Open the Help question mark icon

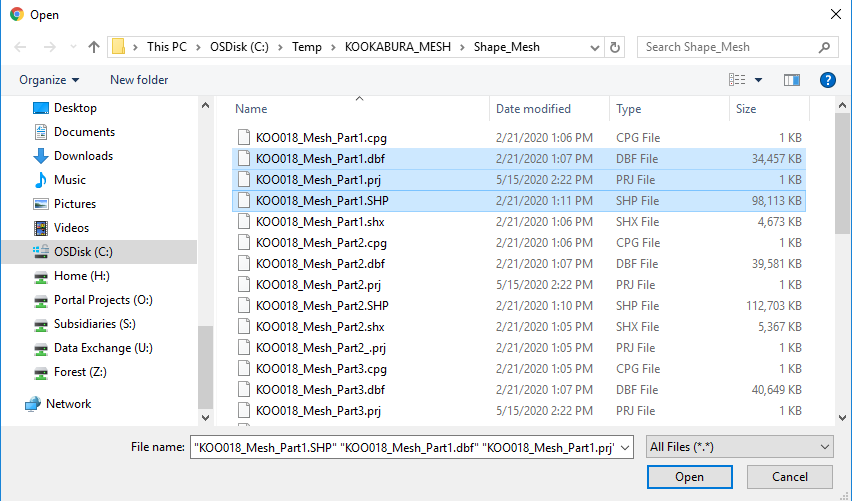(827, 80)
